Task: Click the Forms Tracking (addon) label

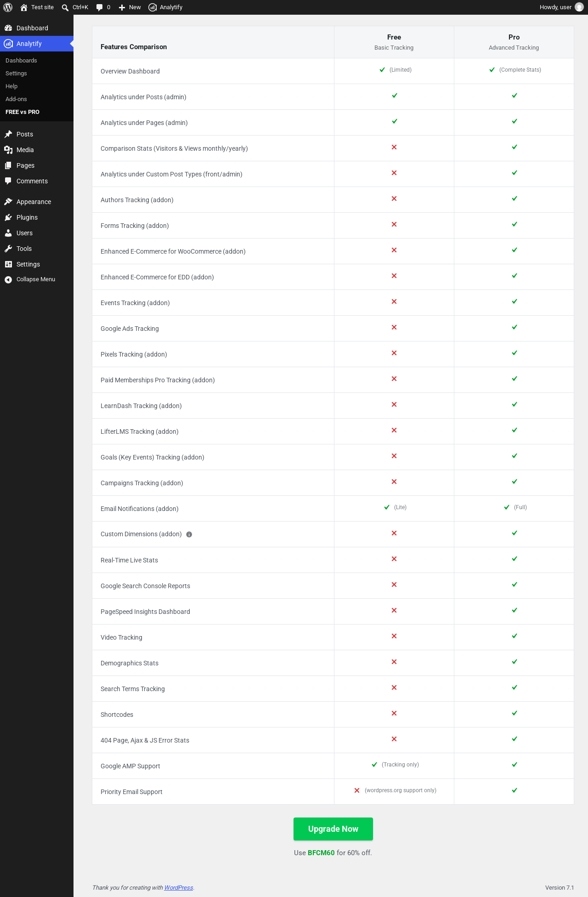Action: click(x=135, y=226)
